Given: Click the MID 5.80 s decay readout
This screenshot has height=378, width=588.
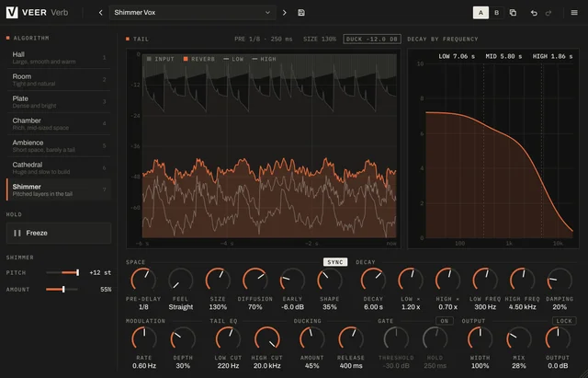Looking at the screenshot, I should pos(503,56).
